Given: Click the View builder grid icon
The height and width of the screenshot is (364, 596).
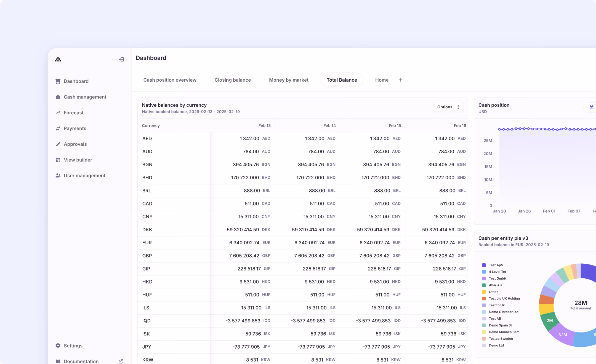Looking at the screenshot, I should 58,160.
